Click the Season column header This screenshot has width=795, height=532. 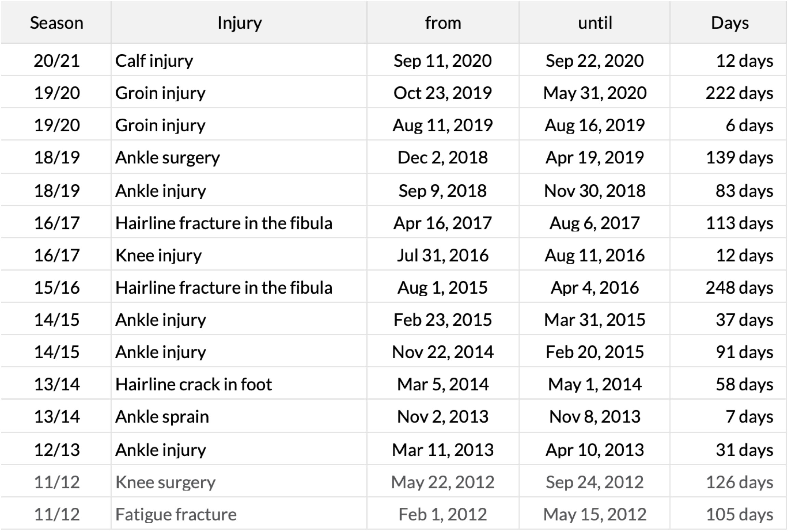click(56, 23)
